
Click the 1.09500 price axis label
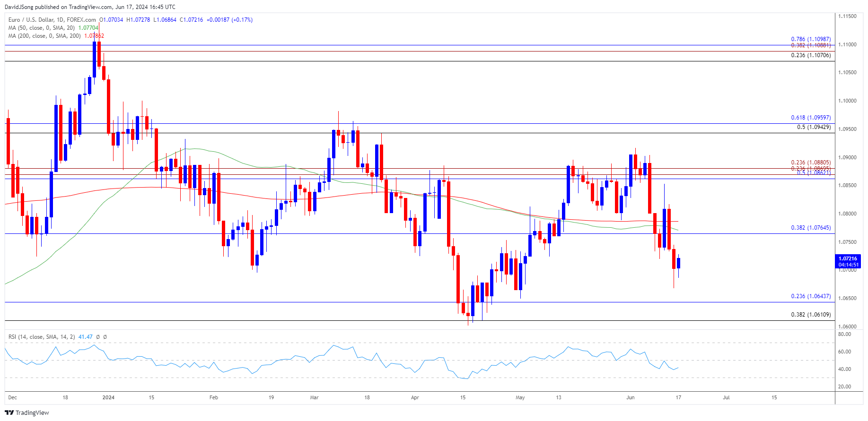point(847,129)
